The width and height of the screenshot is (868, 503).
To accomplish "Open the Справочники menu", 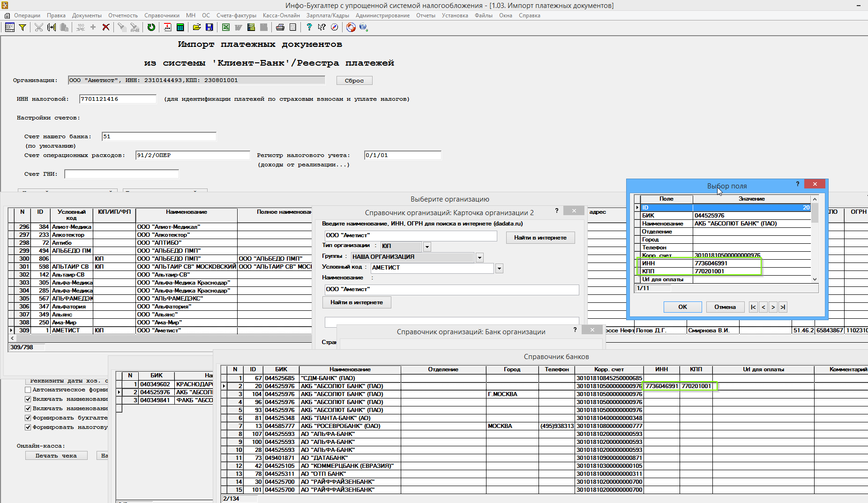I will [162, 15].
